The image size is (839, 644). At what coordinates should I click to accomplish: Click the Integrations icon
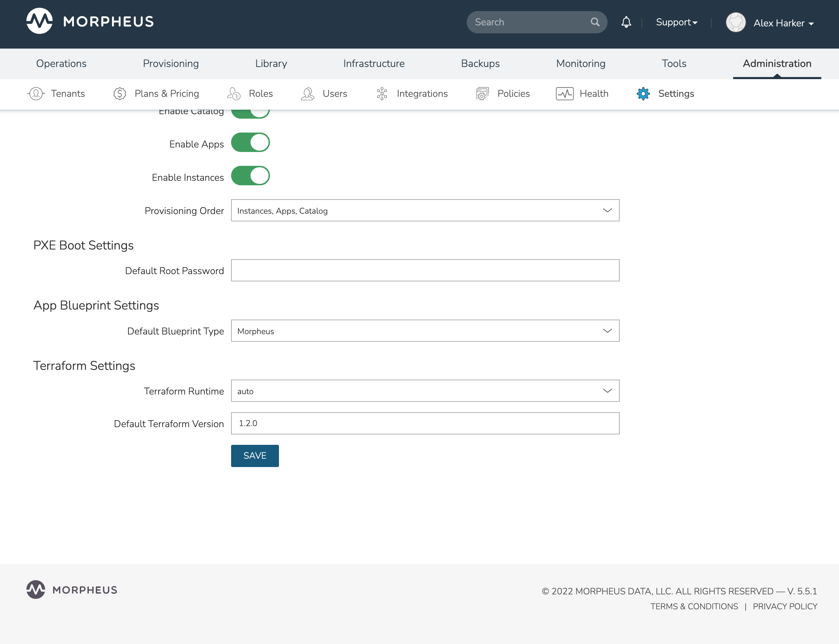click(x=382, y=94)
